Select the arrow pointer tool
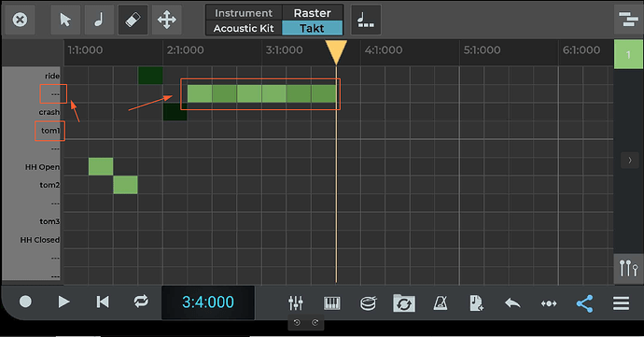The height and width of the screenshot is (337, 644). (65, 20)
